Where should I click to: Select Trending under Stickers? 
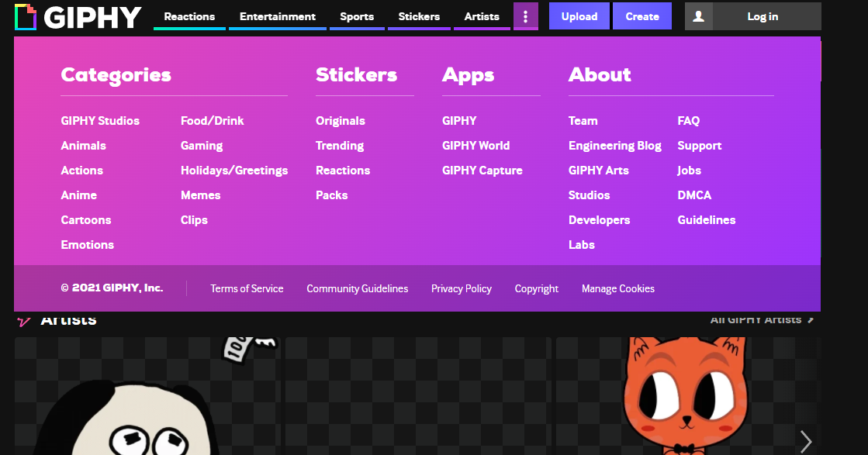340,146
